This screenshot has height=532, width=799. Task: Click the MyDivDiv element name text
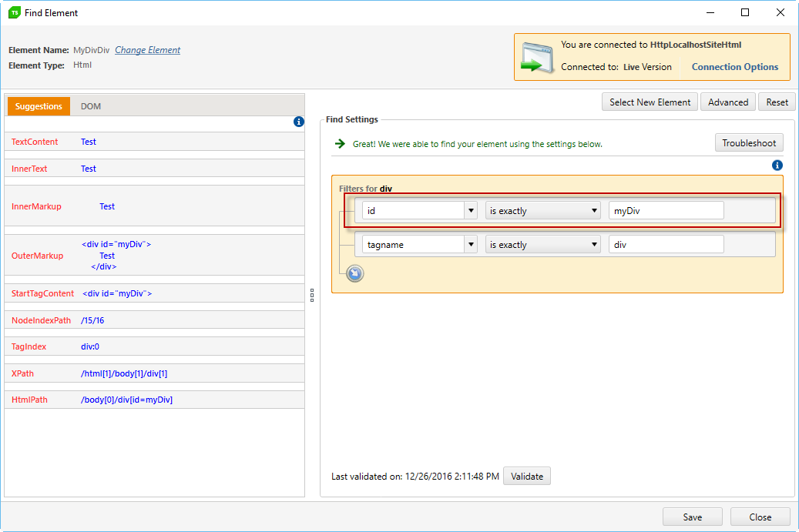pos(91,50)
